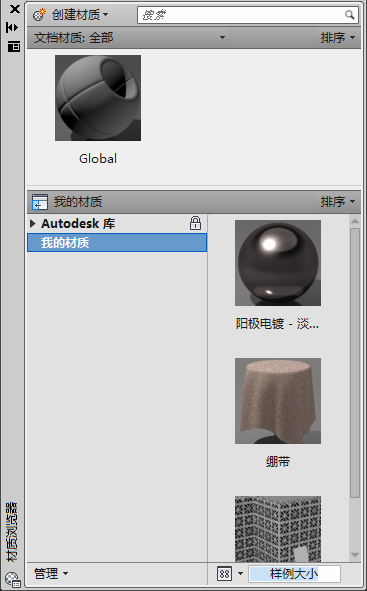The width and height of the screenshot is (367, 591).
Task: Click the lock icon on Autodesk 库
Action: coord(195,223)
